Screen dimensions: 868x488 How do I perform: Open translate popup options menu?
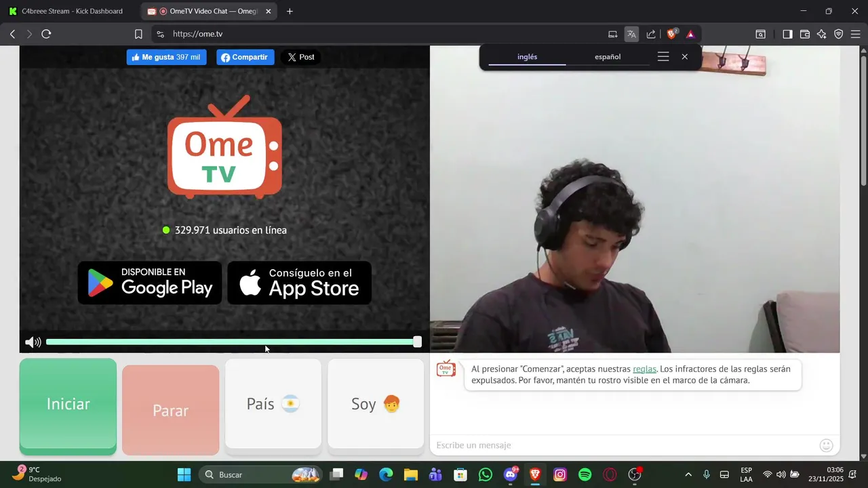pos(663,57)
